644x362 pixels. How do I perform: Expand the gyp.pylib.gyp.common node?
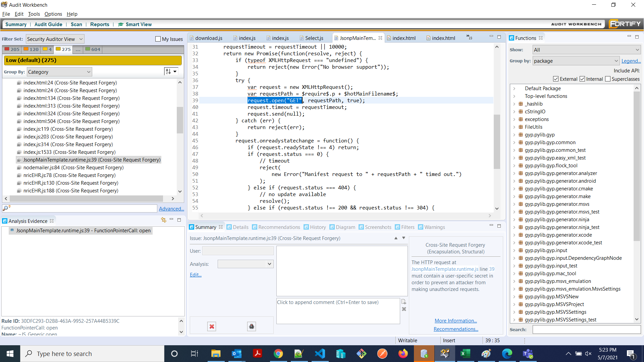[x=514, y=142]
